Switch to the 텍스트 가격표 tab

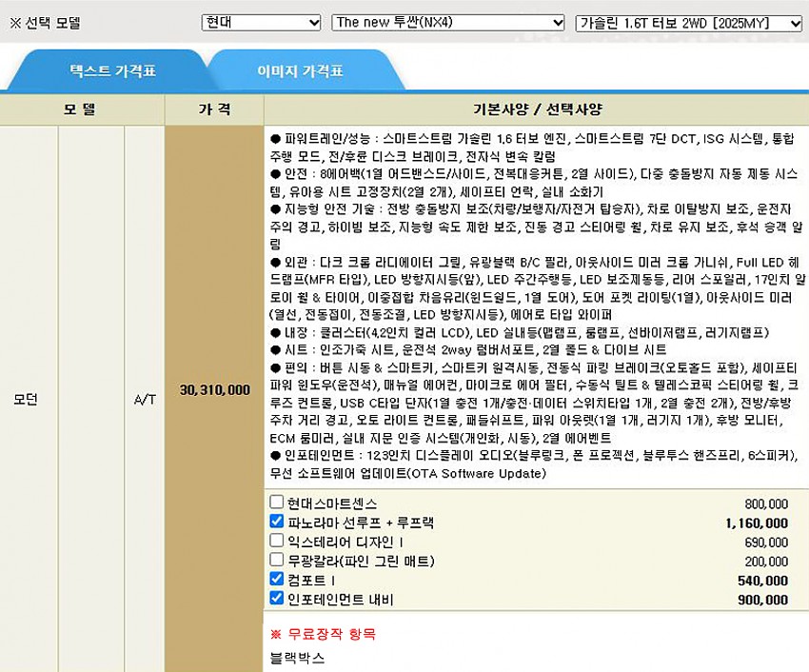point(107,71)
